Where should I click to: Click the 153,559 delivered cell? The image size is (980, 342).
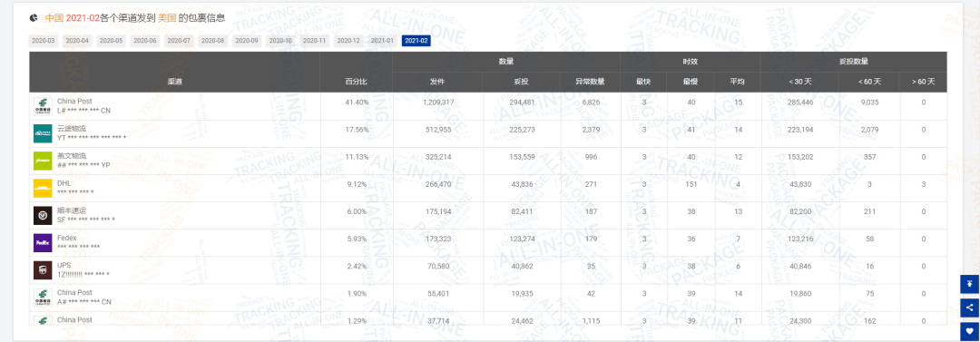tap(523, 157)
